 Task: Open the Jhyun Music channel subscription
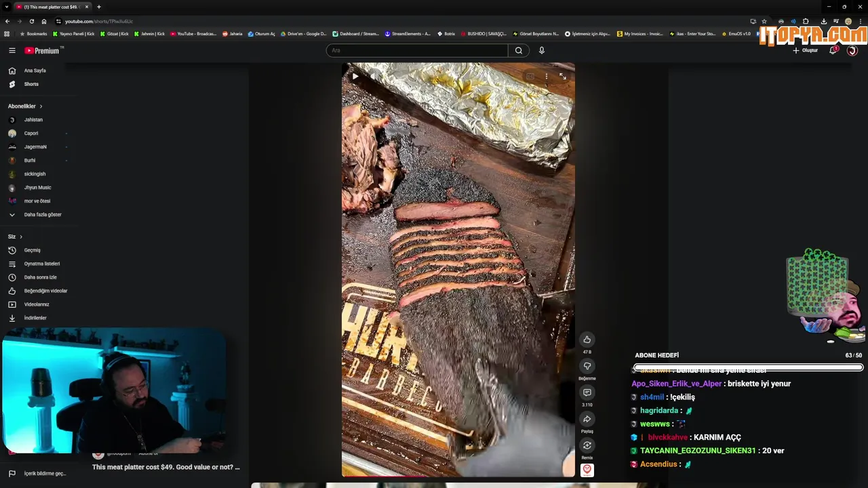point(37,188)
